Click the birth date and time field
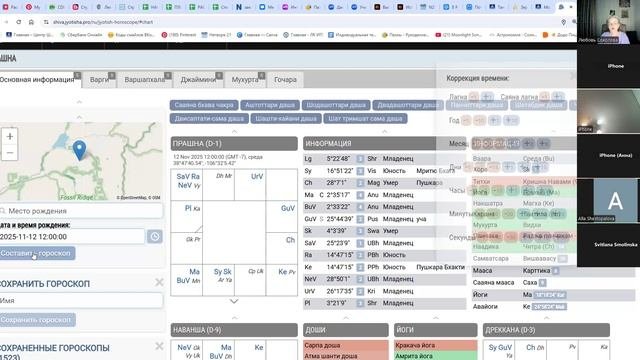This screenshot has width=640, height=360. coord(72,237)
